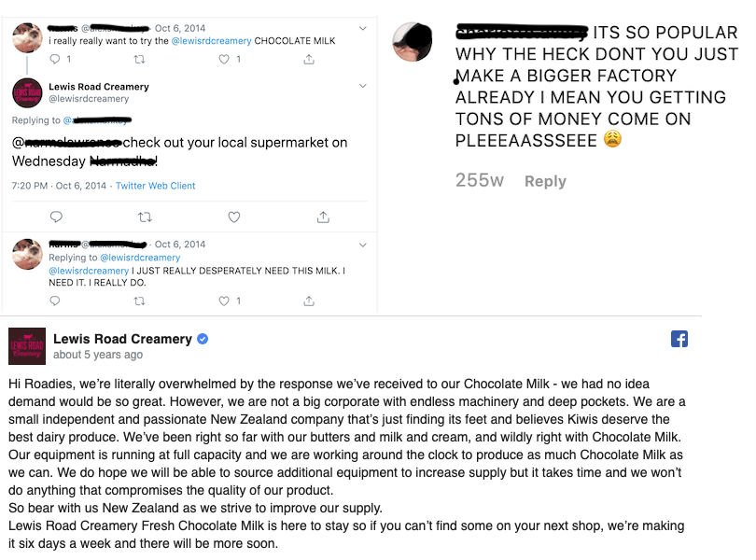Retweet the "DESPERATELY NEED THIS MILK" tweet
This screenshot has width=756, height=560.
click(x=140, y=301)
